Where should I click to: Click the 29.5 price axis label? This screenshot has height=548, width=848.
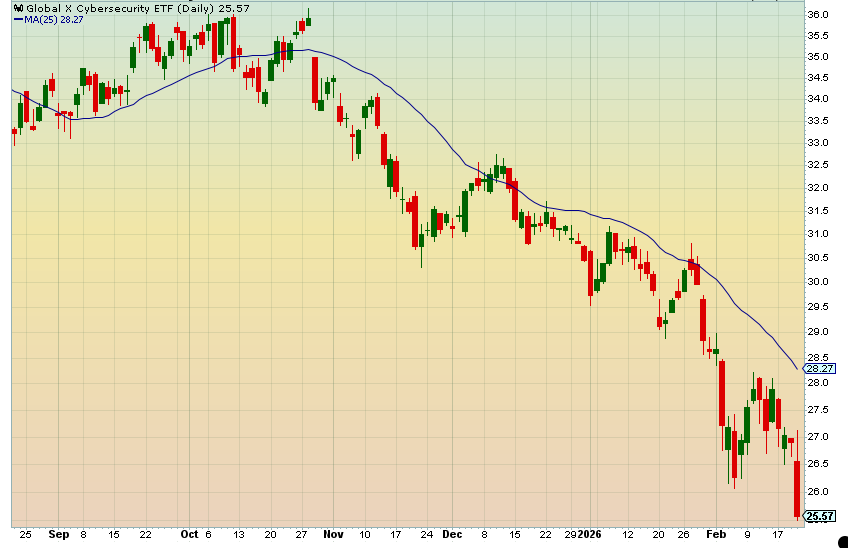pyautogui.click(x=818, y=307)
